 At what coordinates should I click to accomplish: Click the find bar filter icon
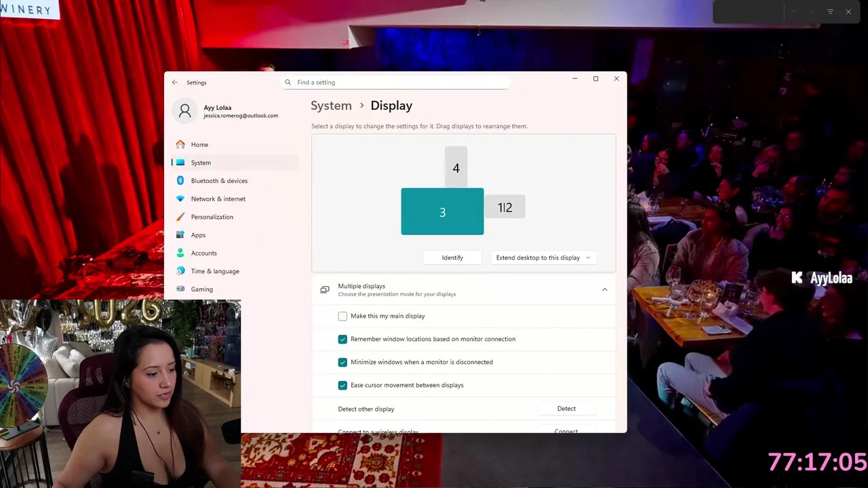(x=830, y=12)
